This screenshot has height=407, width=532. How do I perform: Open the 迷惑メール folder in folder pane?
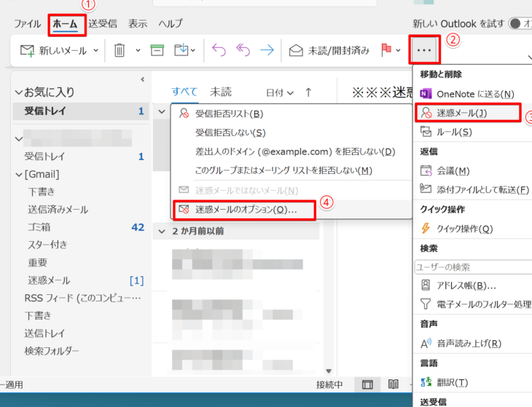coord(81,280)
